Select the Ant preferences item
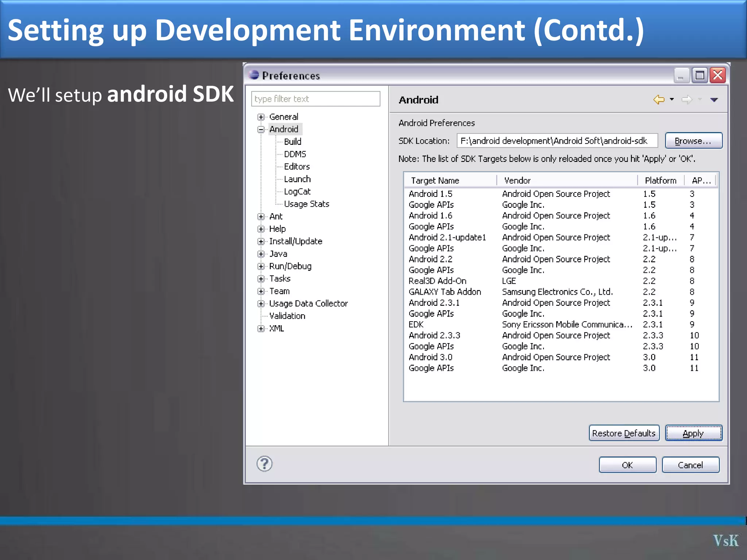Viewport: 747px width, 560px height. tap(276, 216)
